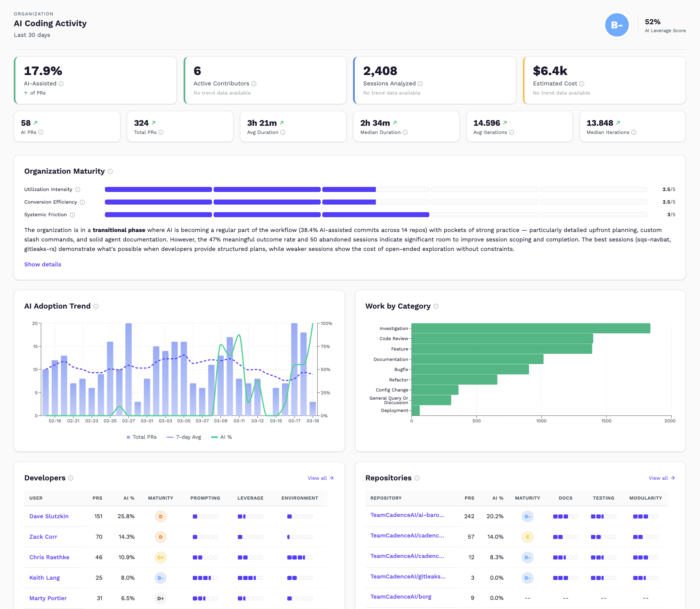
Task: Click the Conversion Efficiency progress bar
Action: coord(376,202)
